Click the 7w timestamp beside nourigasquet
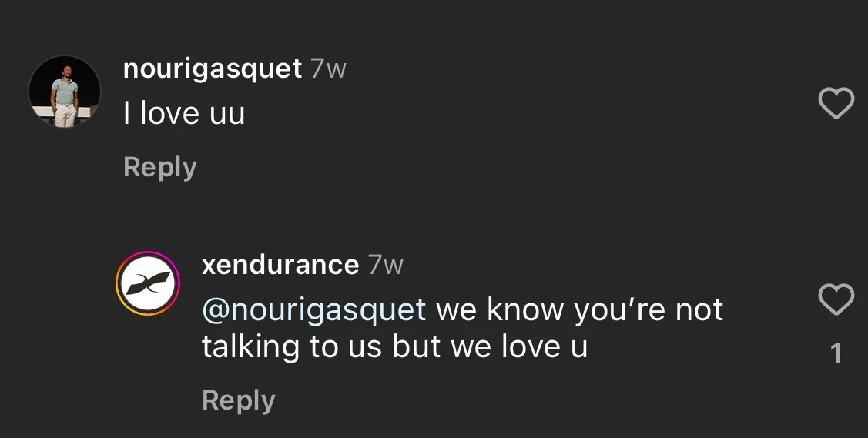The width and height of the screenshot is (868, 438). coord(328,69)
